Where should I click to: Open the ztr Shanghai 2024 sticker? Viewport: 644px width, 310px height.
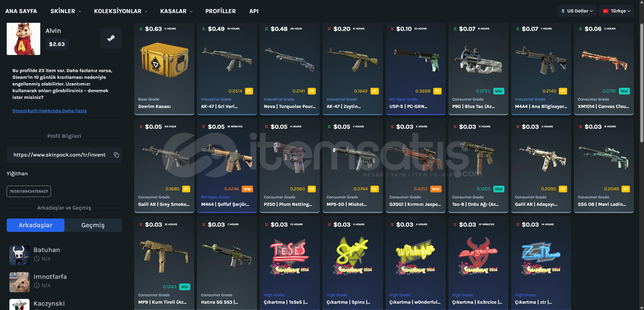pyautogui.click(x=541, y=263)
